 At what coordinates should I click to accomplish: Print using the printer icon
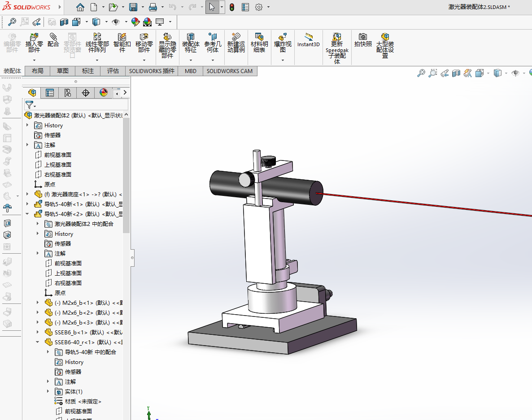[x=153, y=7]
